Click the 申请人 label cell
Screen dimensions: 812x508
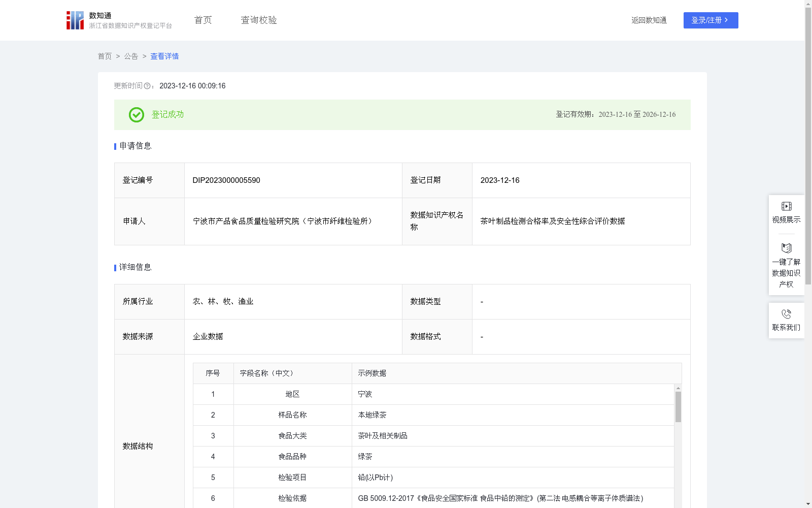pyautogui.click(x=149, y=221)
